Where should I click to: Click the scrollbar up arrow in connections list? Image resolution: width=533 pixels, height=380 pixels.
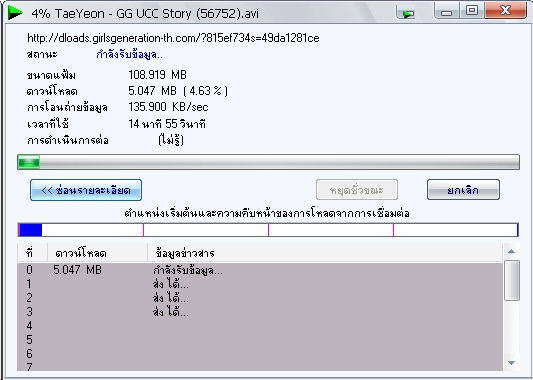coord(512,252)
